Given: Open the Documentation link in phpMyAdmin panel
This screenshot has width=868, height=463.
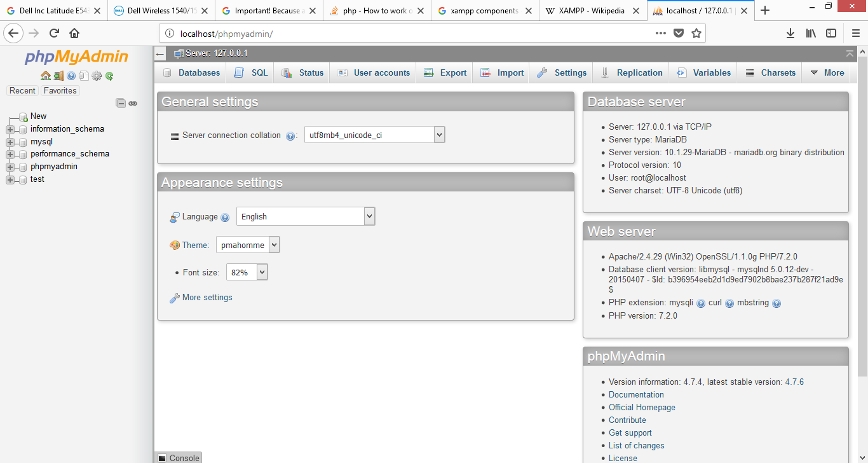Looking at the screenshot, I should point(636,395).
